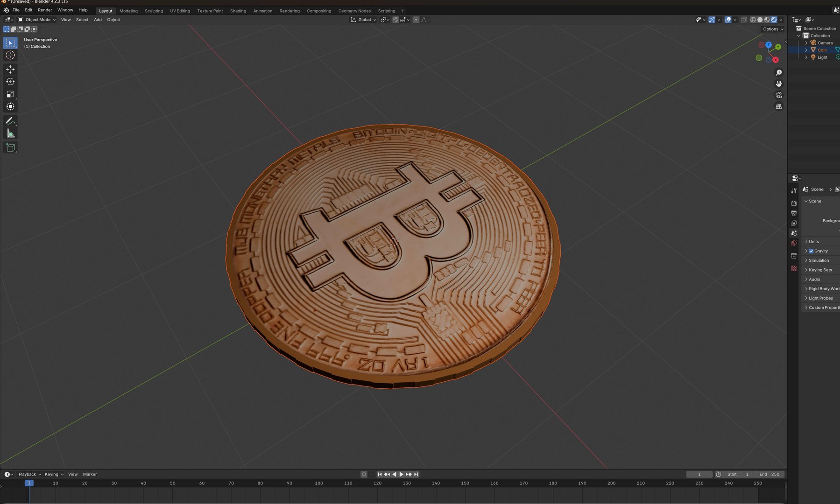
Task: Open the Object Mode dropdown
Action: pos(36,20)
